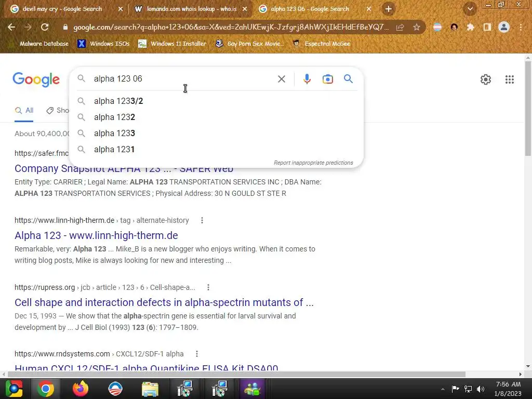
Task: Open options for the rndsystems.com result
Action: coord(196,354)
